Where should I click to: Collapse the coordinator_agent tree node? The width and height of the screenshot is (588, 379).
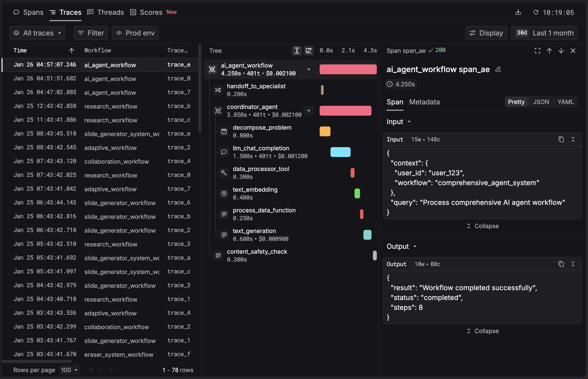[309, 111]
